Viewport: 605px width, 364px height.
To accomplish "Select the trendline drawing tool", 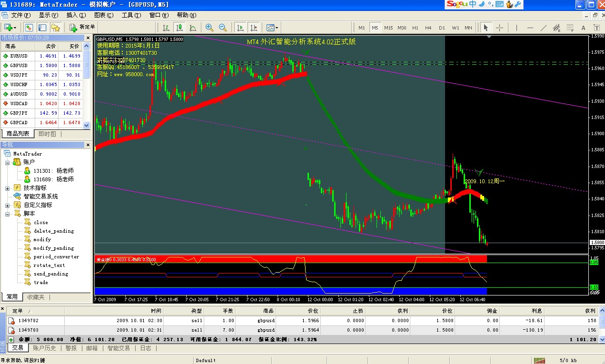I will point(544,28).
